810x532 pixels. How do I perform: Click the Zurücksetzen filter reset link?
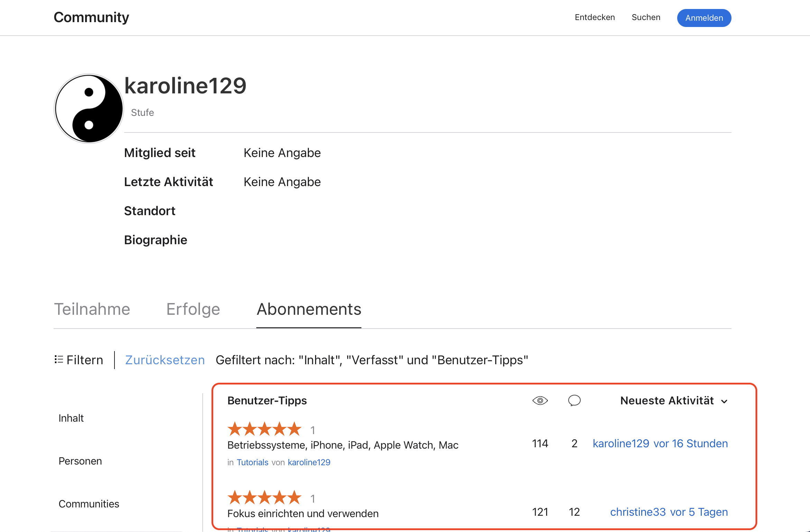point(165,360)
